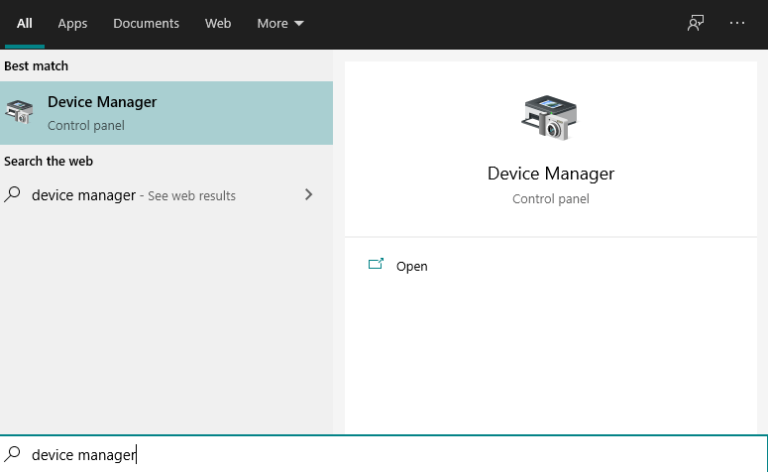Click the Device Manager icon in Best match
Viewport: 768px width, 472px height.
pyautogui.click(x=19, y=113)
